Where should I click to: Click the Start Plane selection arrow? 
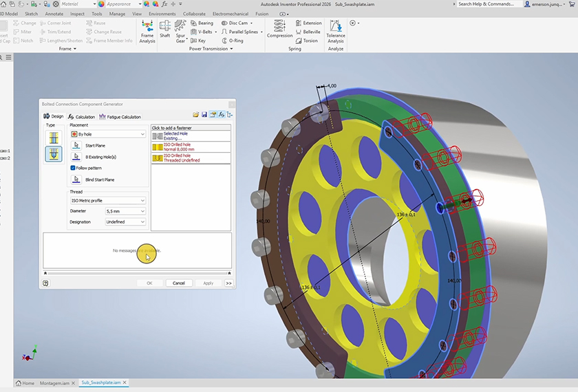tap(76, 146)
